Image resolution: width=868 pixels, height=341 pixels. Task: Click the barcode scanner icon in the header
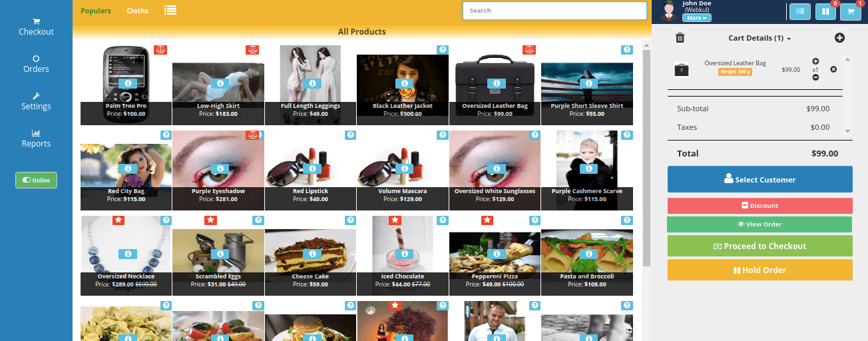point(801,11)
